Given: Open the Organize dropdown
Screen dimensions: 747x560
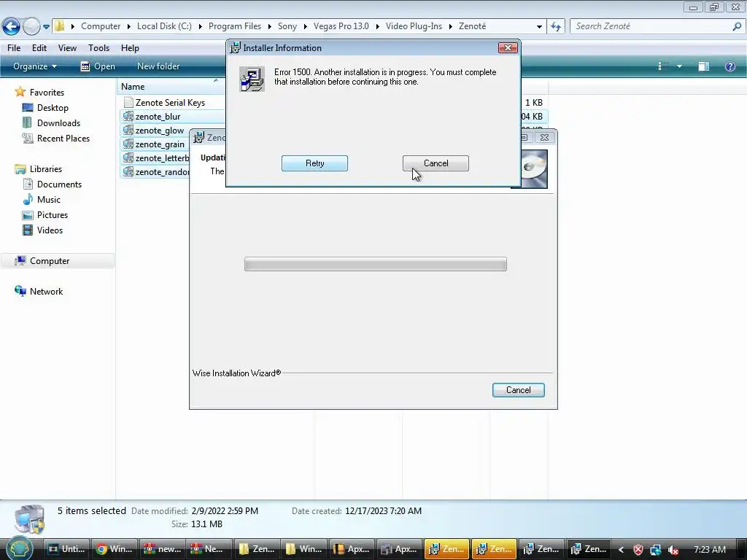Looking at the screenshot, I should pos(35,66).
